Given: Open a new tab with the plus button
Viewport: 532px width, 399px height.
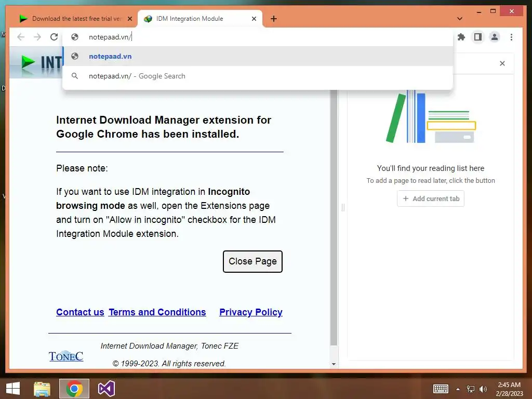Looking at the screenshot, I should (274, 19).
